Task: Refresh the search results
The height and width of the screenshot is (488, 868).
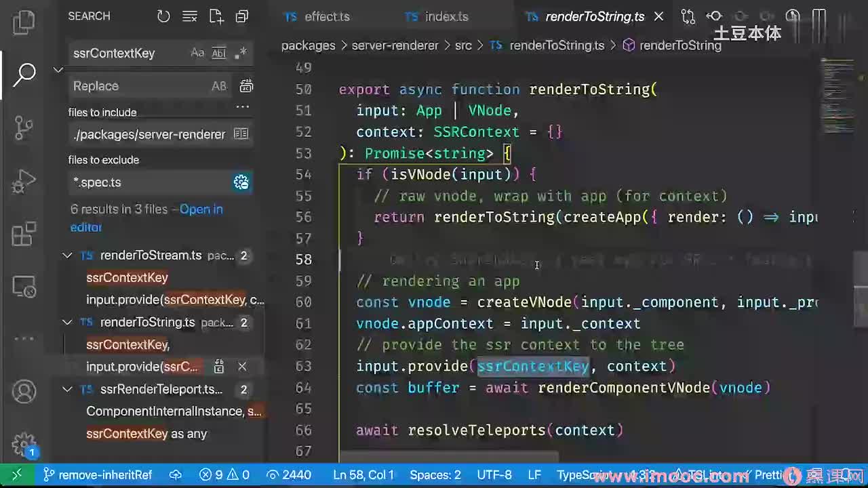Action: coord(163,16)
